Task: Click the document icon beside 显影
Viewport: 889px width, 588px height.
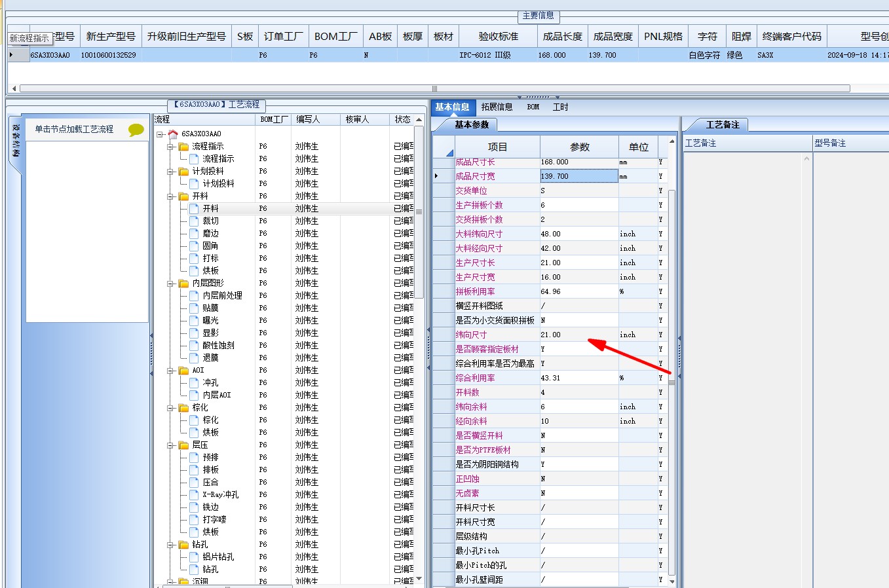Action: pyautogui.click(x=194, y=333)
